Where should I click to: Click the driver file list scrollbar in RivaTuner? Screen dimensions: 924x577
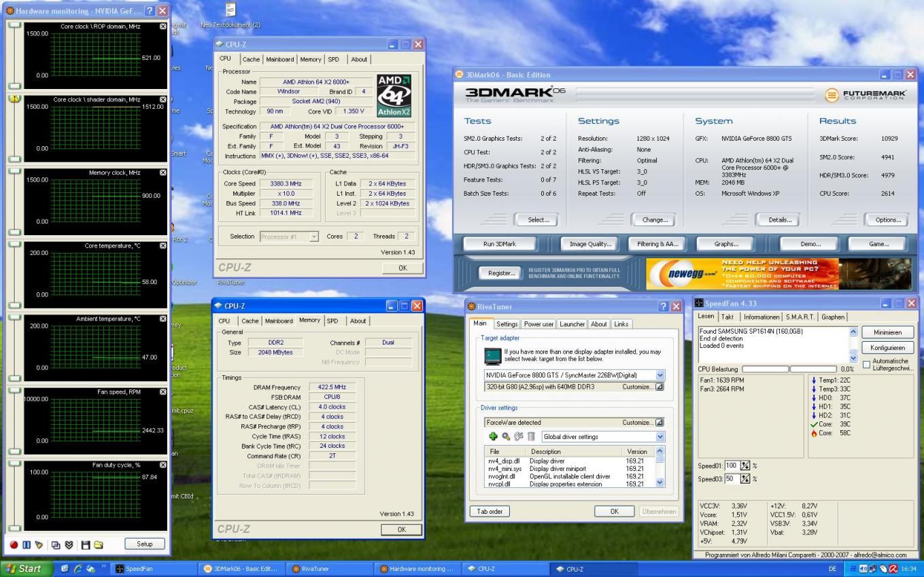(x=660, y=466)
